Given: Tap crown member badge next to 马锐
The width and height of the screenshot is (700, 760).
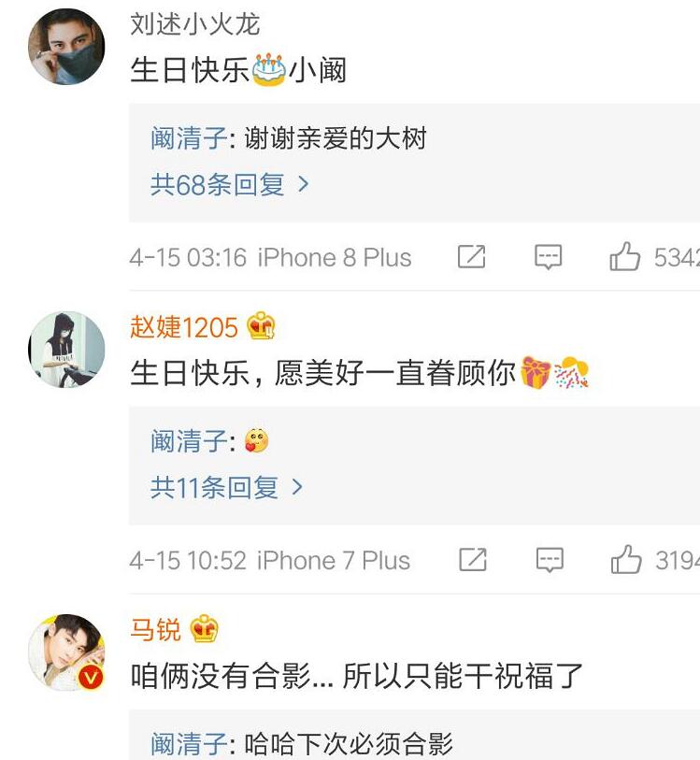Looking at the screenshot, I should [x=204, y=628].
